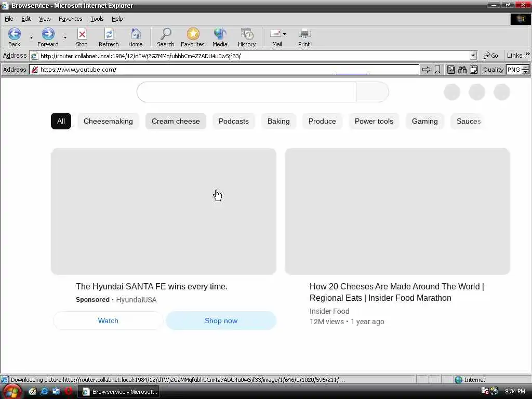Open the IE address bar dropdown arrow

473,56
